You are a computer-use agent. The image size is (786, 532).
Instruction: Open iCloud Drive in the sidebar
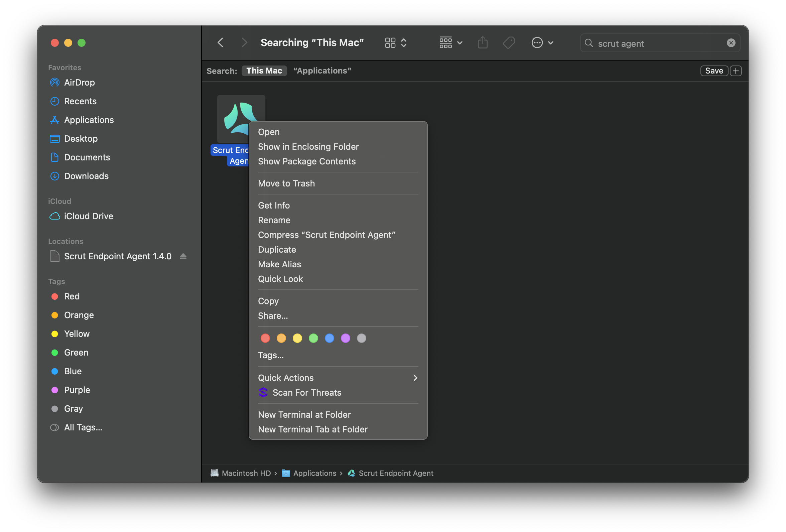[x=81, y=216]
